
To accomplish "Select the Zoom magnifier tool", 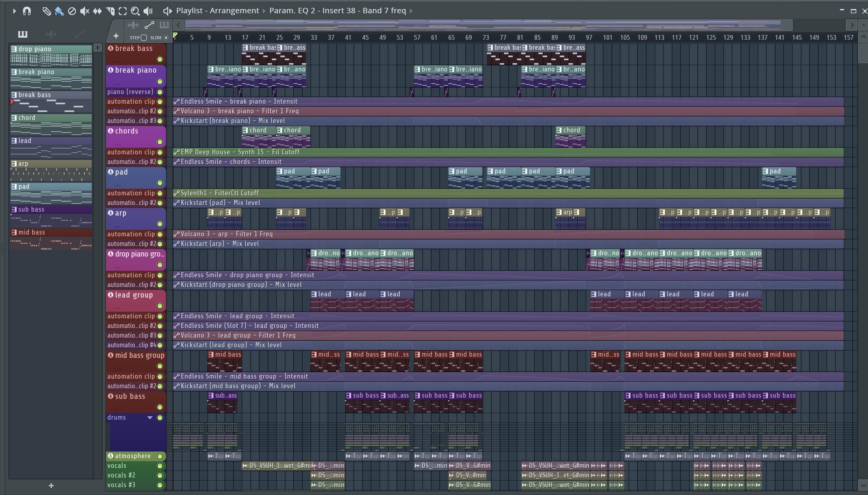I will (135, 11).
